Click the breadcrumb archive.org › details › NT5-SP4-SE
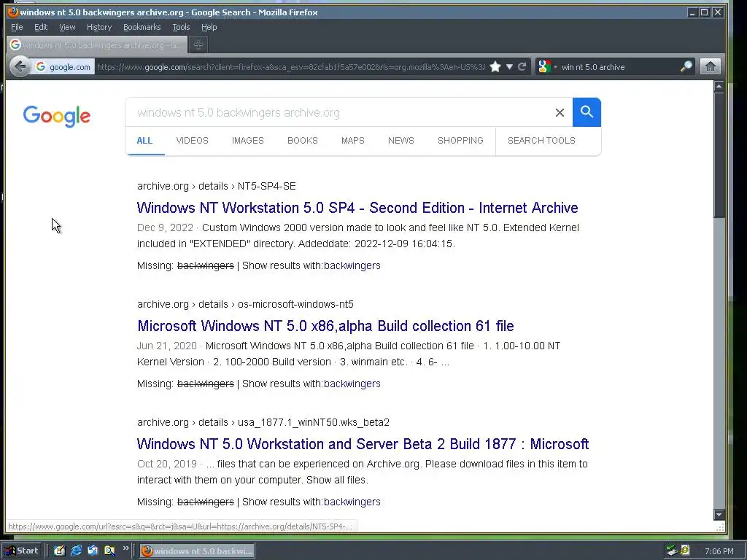This screenshot has height=560, width=747. click(216, 186)
